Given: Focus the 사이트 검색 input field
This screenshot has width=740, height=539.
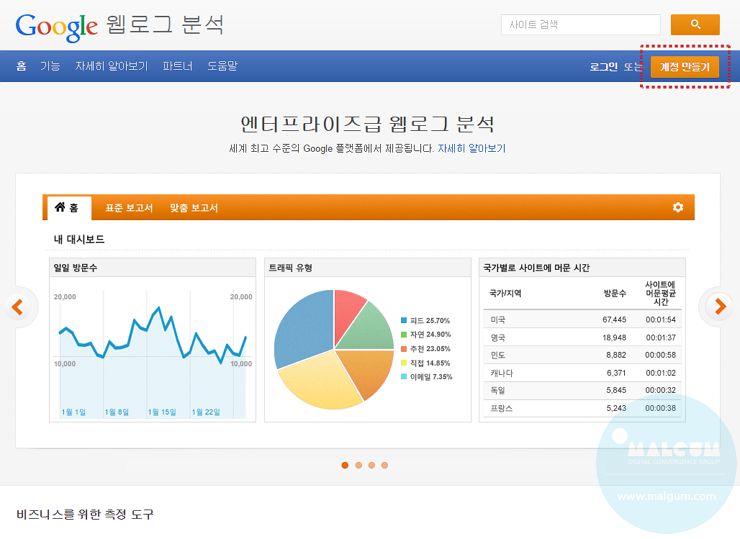Looking at the screenshot, I should pyautogui.click(x=580, y=25).
